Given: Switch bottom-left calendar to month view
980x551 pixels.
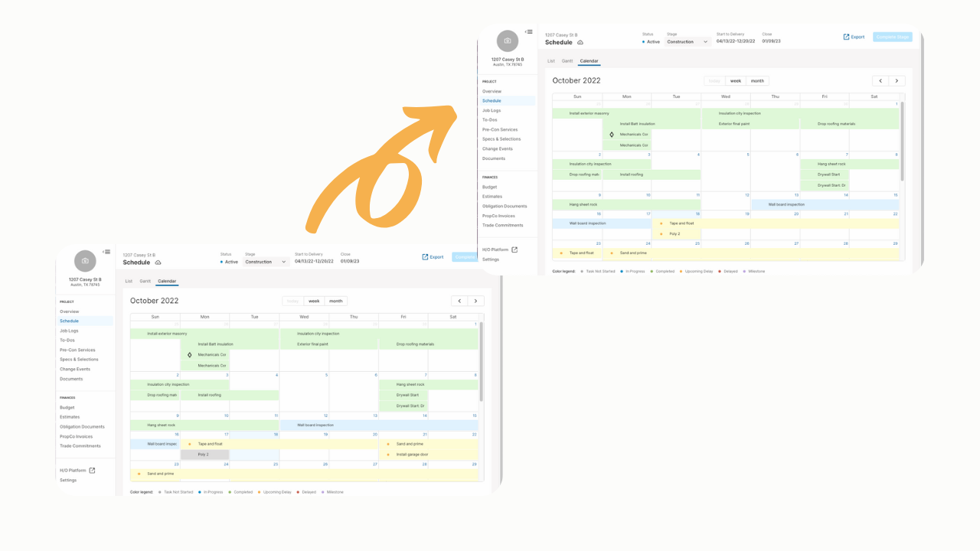Looking at the screenshot, I should (335, 301).
